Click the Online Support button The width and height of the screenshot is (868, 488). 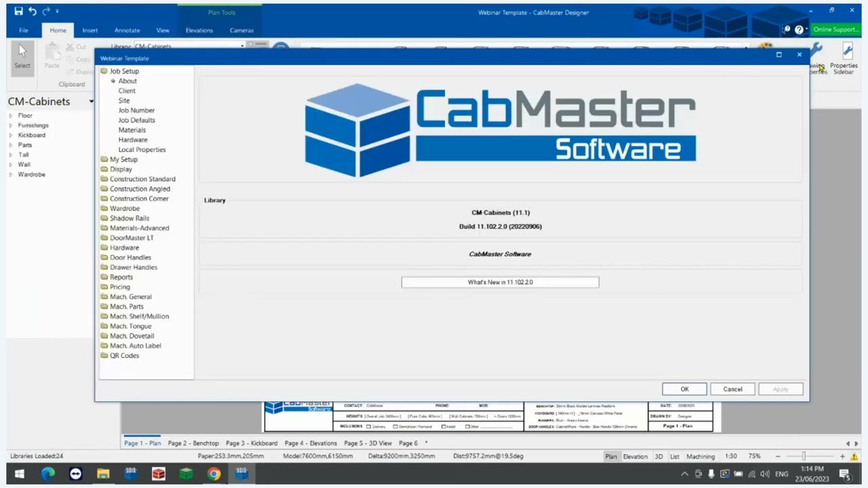coord(836,30)
